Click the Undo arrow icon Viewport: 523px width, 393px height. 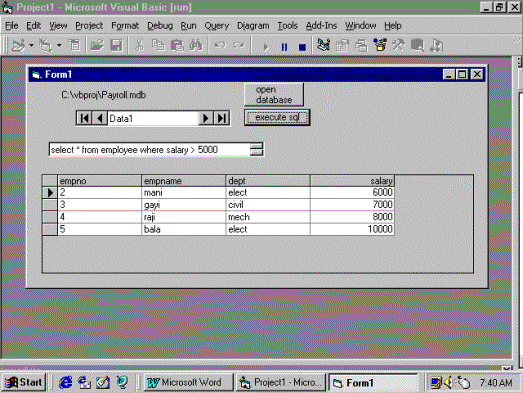220,45
